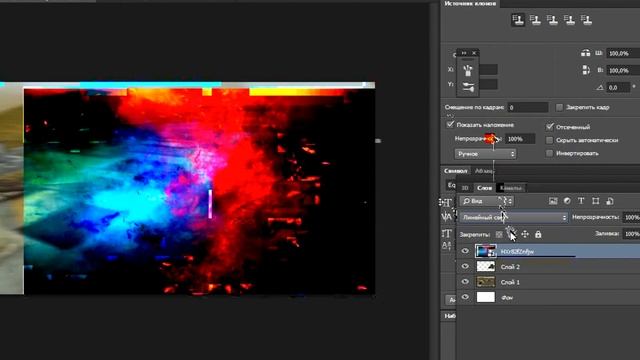640x360 pixels.
Task: Open the 'Вид' layer filter dropdown
Action: [x=487, y=201]
